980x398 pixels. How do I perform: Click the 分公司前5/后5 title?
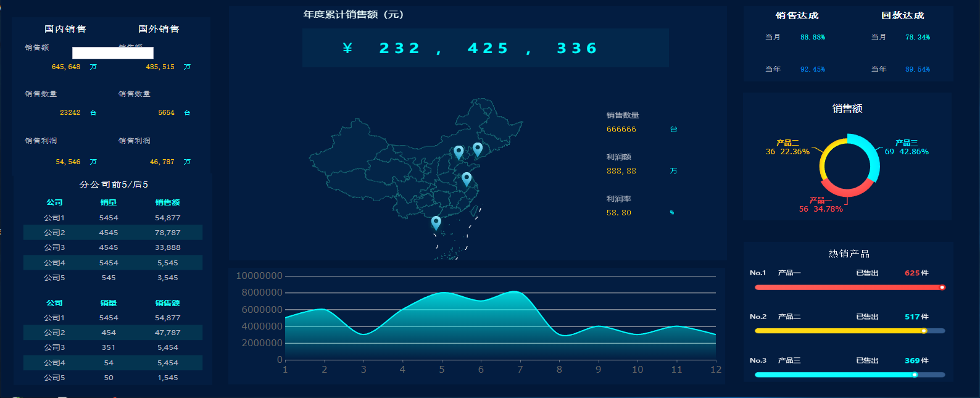tap(114, 184)
